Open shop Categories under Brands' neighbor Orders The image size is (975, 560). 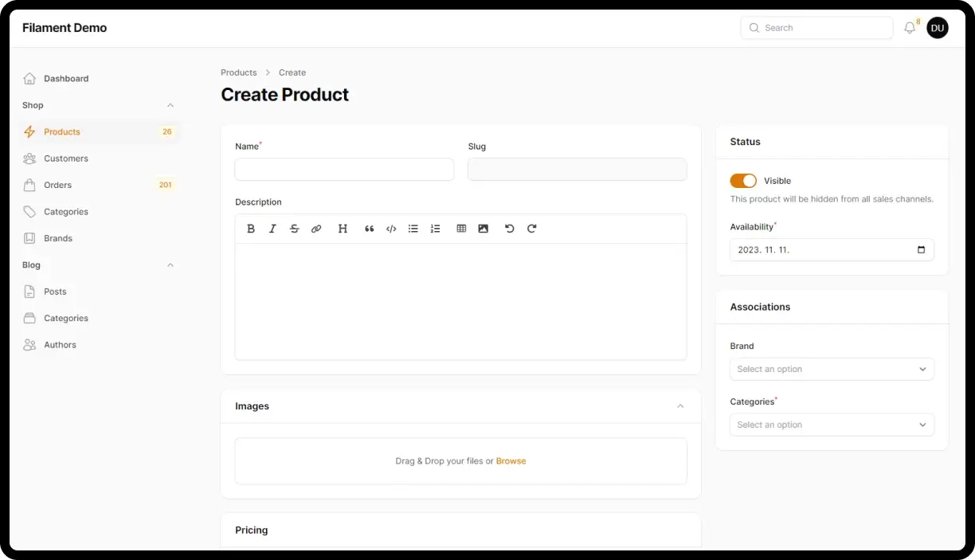(100, 212)
